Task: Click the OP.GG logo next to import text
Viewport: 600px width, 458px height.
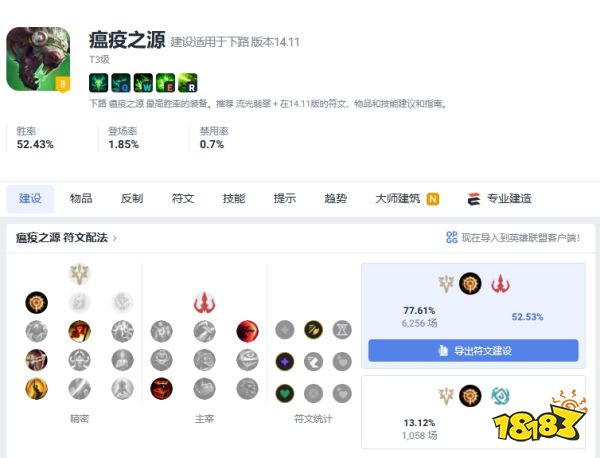Action: coord(452,238)
